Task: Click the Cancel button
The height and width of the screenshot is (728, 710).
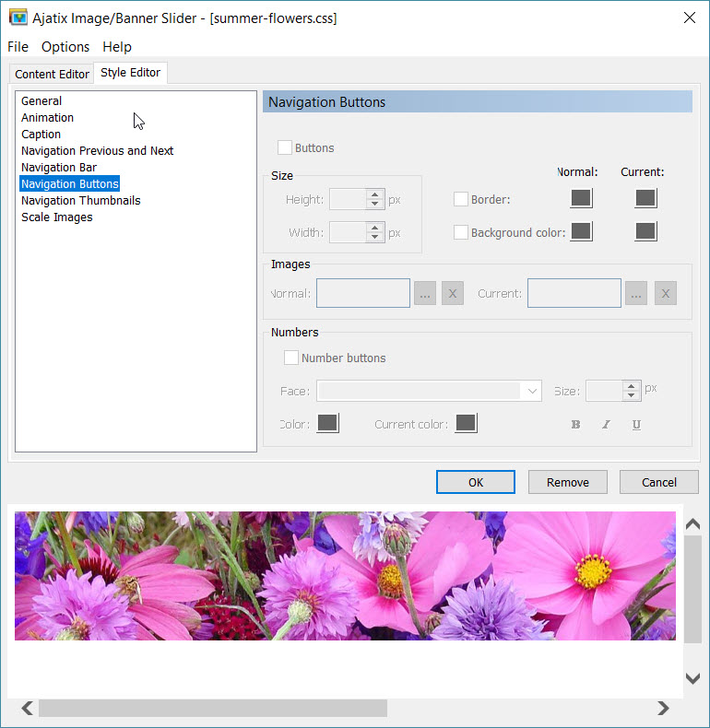Action: (x=659, y=482)
